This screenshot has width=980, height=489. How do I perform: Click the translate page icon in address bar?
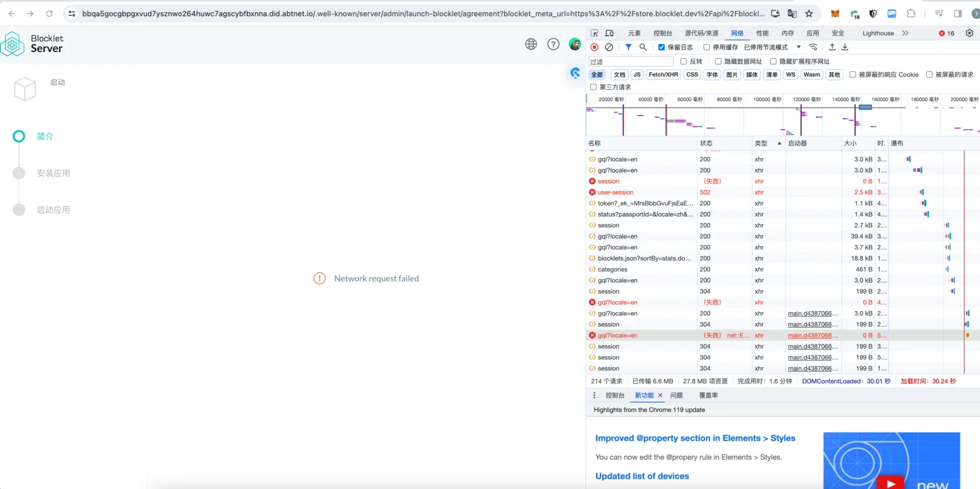[792, 13]
